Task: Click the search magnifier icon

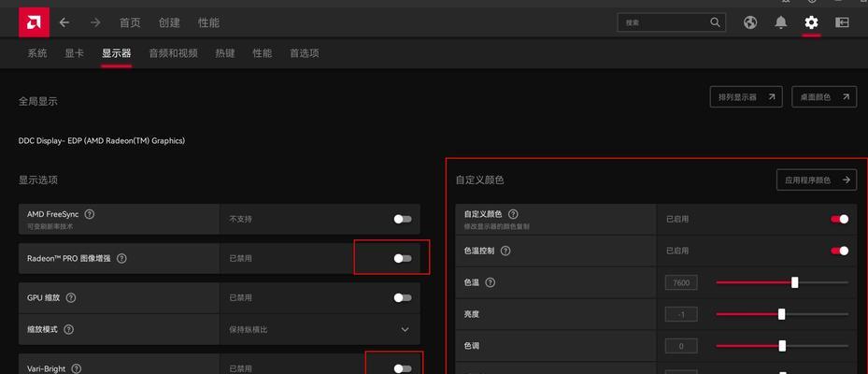Action: 715,22
